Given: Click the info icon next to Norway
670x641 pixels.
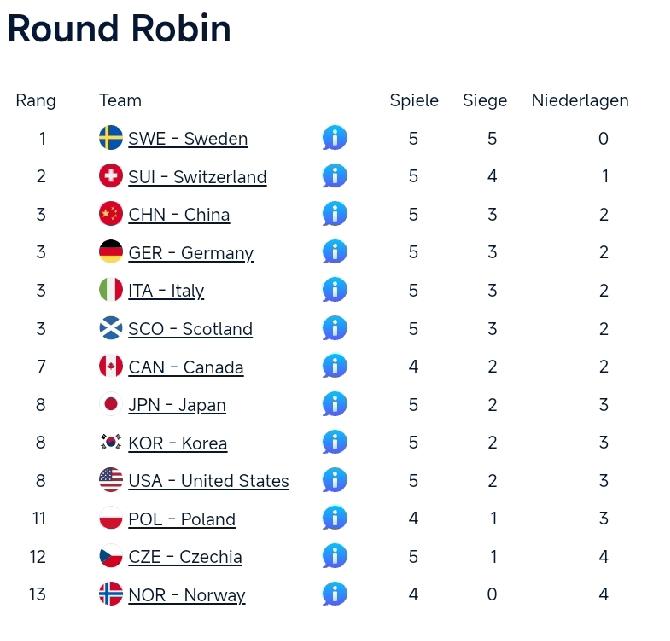Looking at the screenshot, I should pos(335,594).
